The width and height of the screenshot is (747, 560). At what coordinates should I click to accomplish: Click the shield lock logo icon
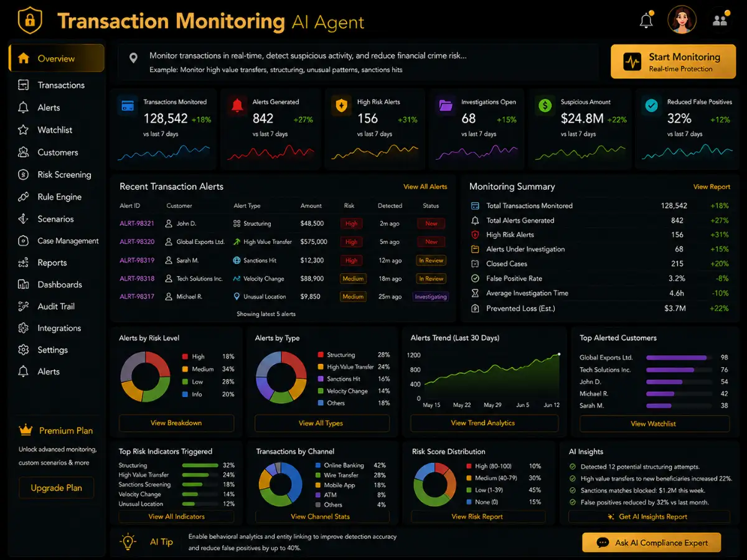coord(29,21)
